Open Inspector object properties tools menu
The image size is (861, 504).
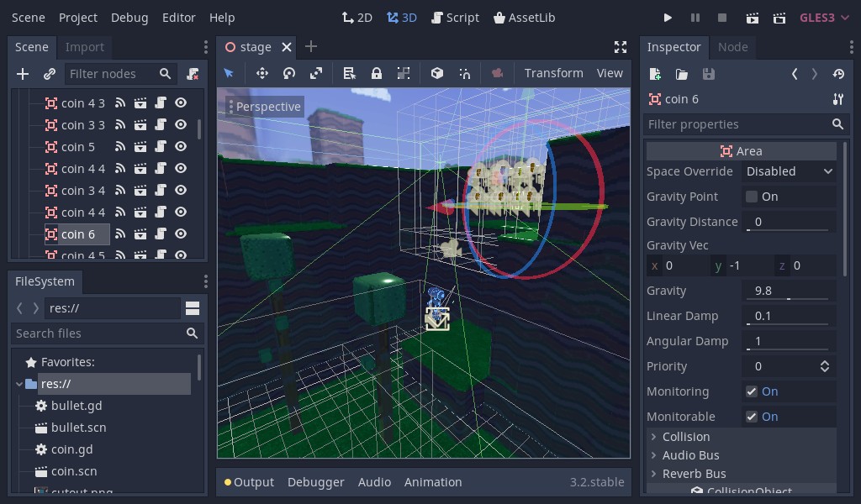[838, 99]
